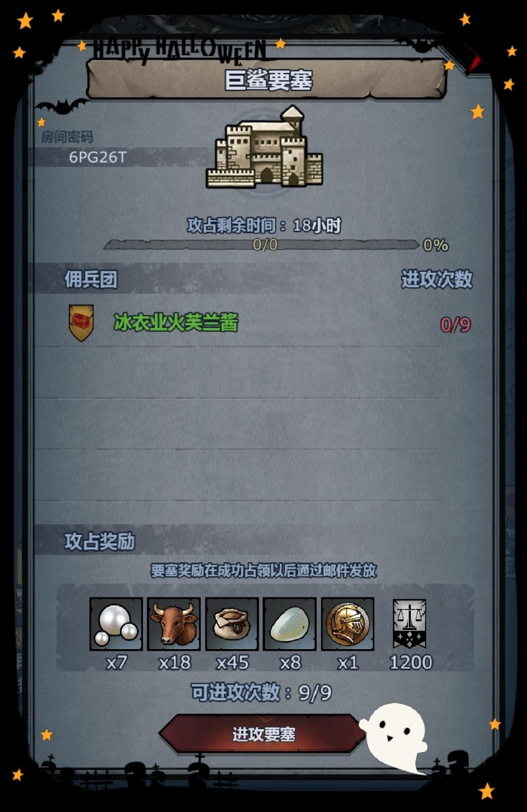Open the golden helmet coin reward
The image size is (527, 812).
pos(347,624)
